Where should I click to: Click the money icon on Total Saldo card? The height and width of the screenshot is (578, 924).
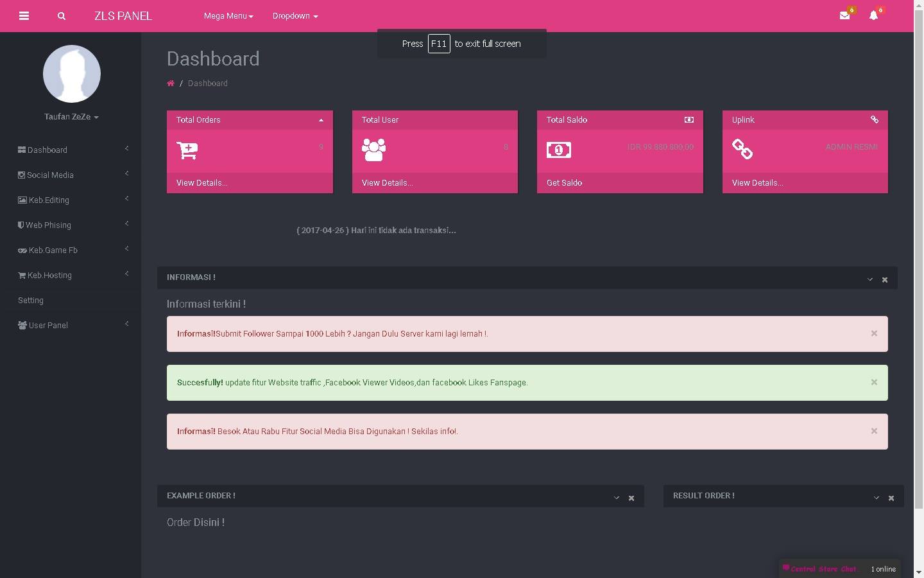pyautogui.click(x=558, y=150)
